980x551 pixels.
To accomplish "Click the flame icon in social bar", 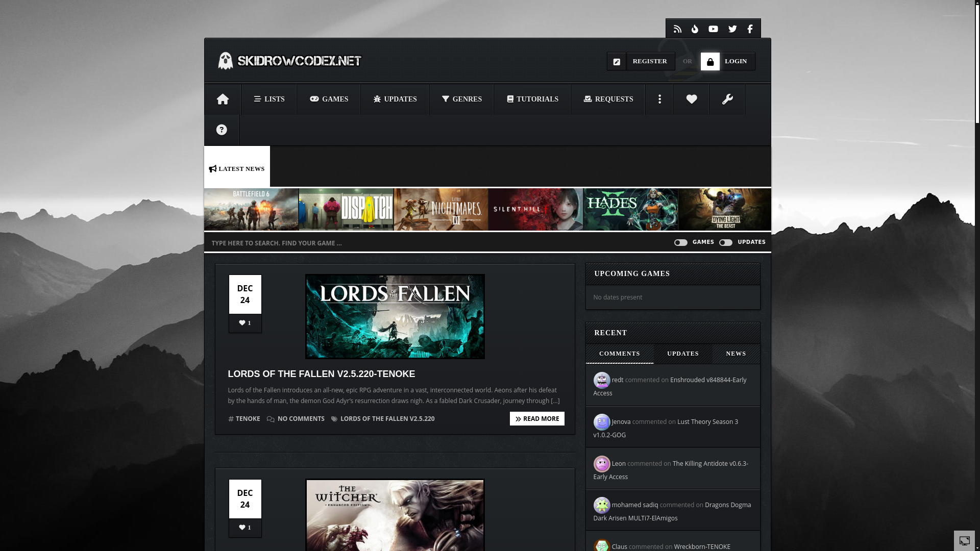I will [x=695, y=29].
